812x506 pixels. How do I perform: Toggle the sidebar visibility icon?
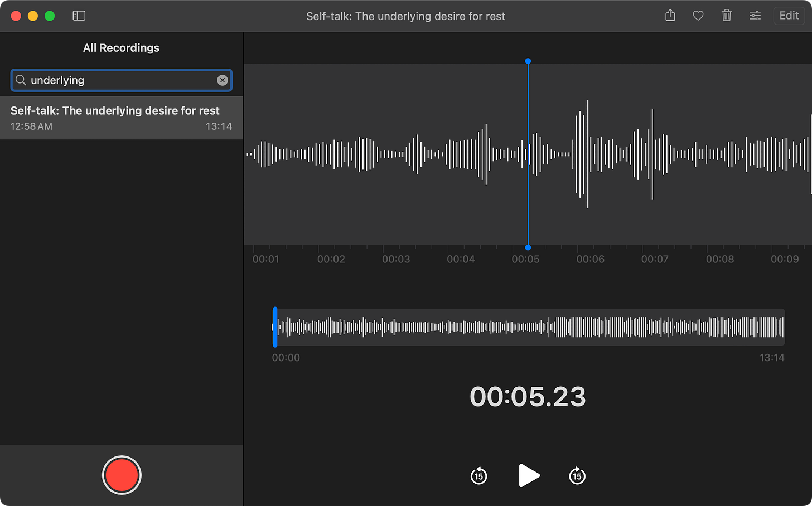79,16
